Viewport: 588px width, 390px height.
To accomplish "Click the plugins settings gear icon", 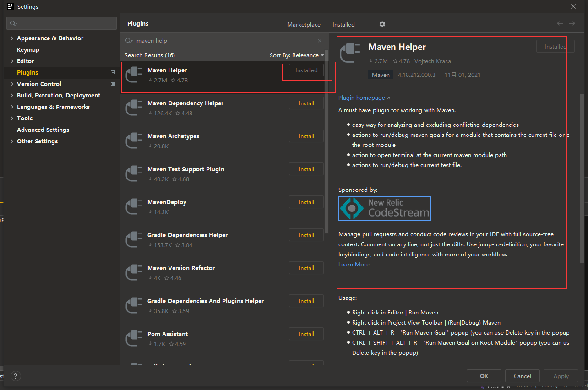I will coord(382,24).
